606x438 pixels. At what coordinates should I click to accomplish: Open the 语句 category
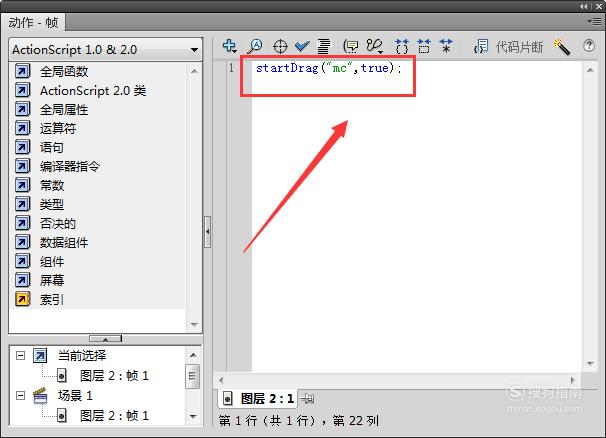[x=52, y=147]
